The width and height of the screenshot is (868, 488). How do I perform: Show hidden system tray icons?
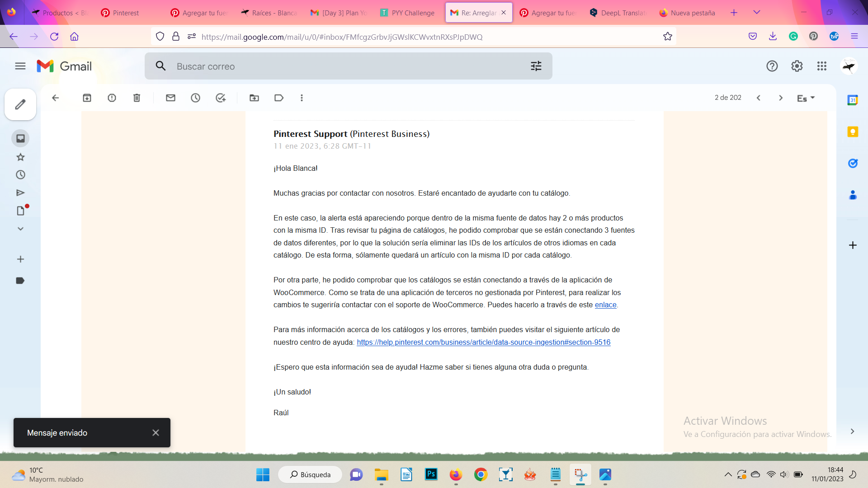click(728, 474)
